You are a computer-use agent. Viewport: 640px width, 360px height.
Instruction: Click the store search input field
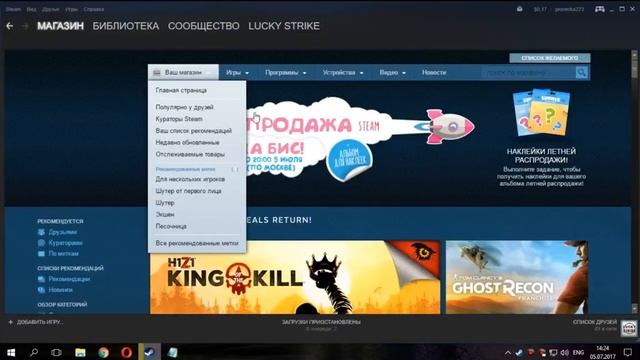coord(529,73)
